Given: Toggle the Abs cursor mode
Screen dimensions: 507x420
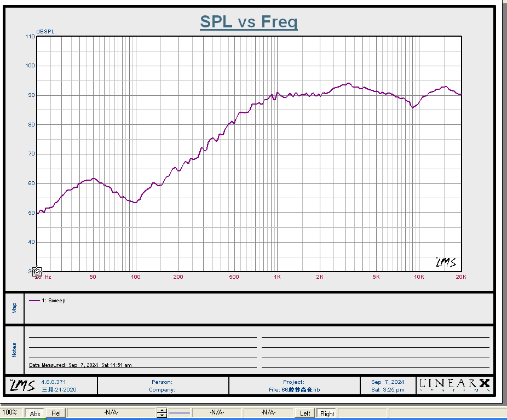Looking at the screenshot, I should tap(35, 413).
